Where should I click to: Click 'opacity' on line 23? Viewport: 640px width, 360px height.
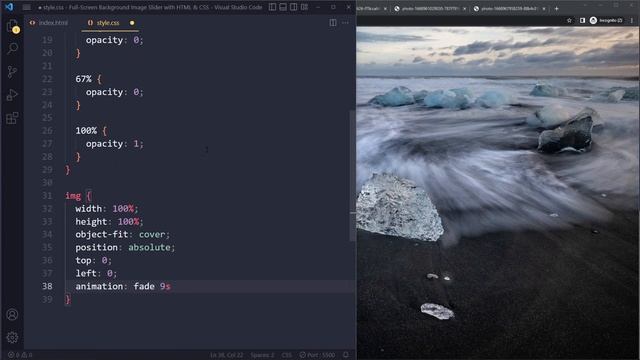(x=104, y=92)
